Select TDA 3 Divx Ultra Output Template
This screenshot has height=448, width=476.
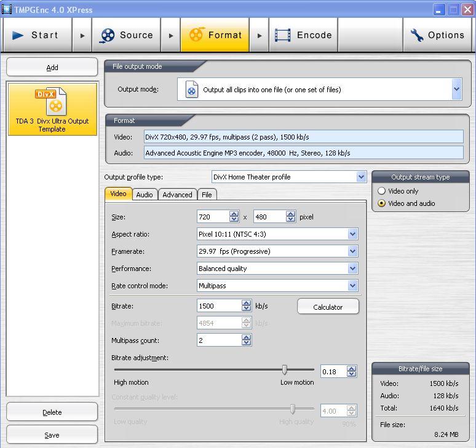point(52,109)
